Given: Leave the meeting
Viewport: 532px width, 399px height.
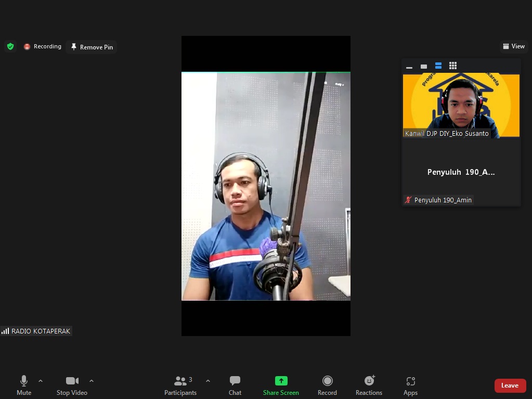Looking at the screenshot, I should [x=510, y=385].
